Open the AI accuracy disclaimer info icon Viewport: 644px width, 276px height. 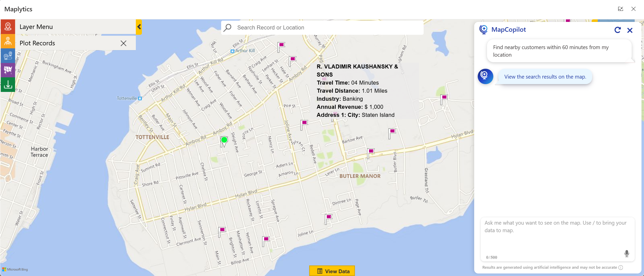pyautogui.click(x=621, y=268)
